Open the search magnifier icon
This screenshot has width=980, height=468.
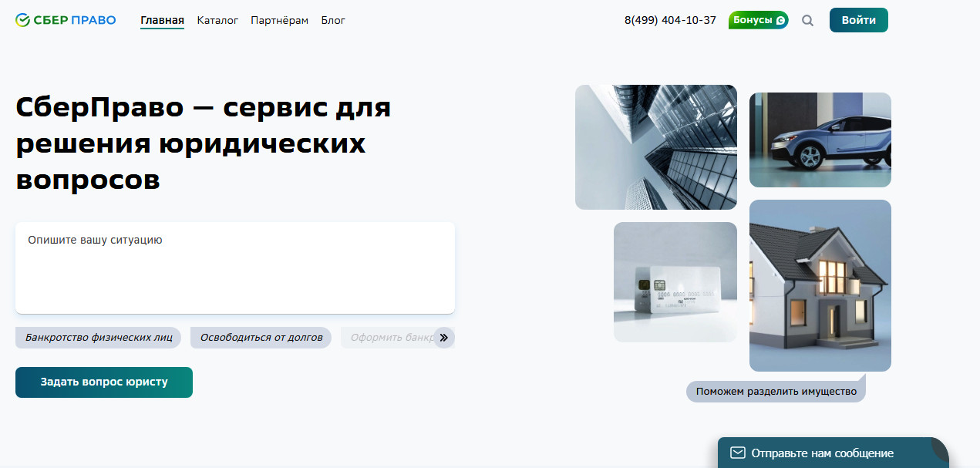coord(807,21)
